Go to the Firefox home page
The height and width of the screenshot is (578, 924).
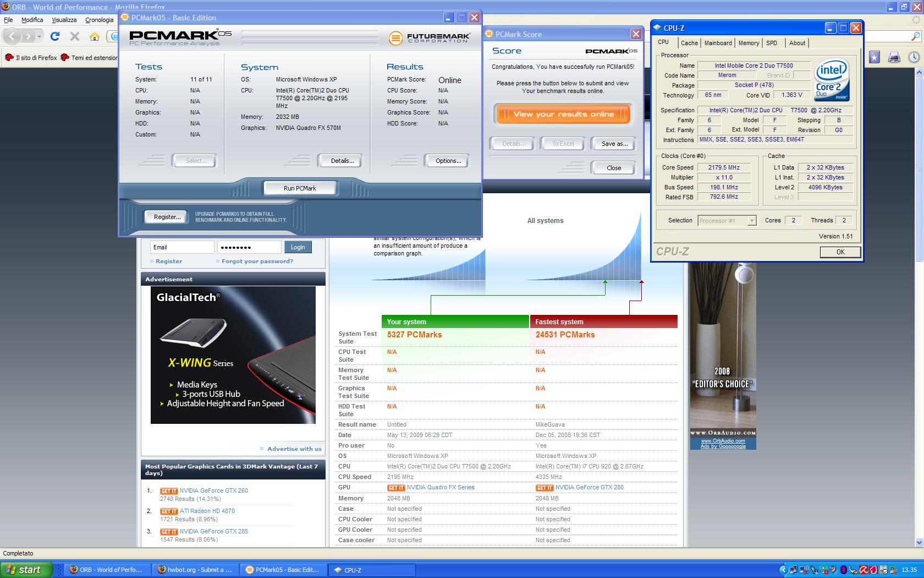point(95,36)
